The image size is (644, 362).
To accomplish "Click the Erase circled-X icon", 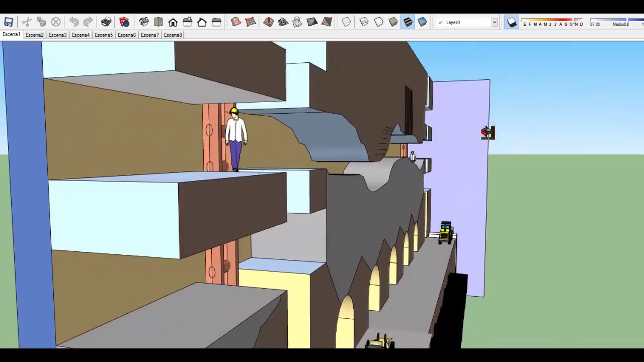I will (56, 22).
